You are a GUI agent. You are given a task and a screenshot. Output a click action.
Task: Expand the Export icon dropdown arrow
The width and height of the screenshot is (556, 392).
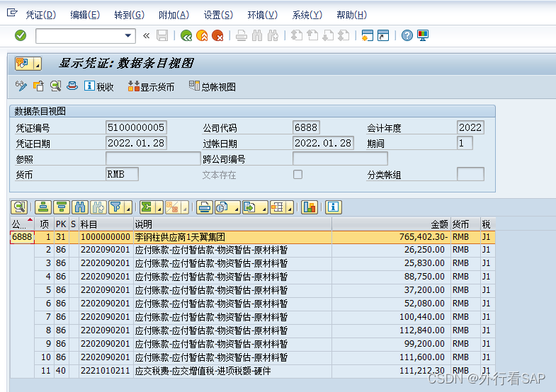264,208
